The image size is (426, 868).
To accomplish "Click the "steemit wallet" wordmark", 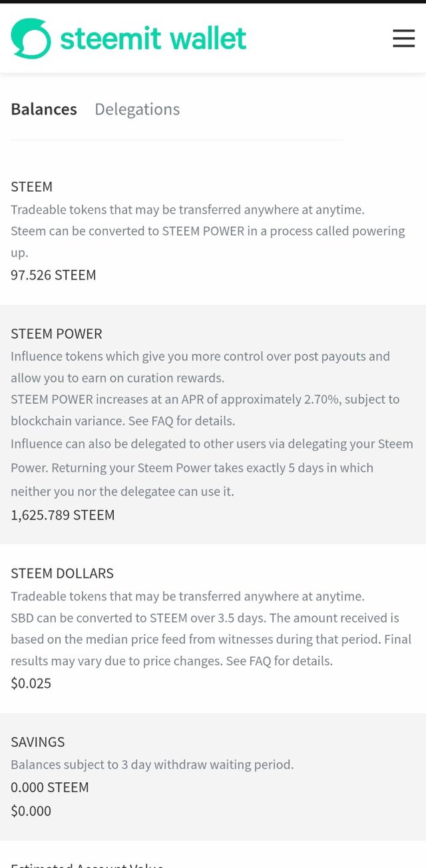I will [x=153, y=39].
